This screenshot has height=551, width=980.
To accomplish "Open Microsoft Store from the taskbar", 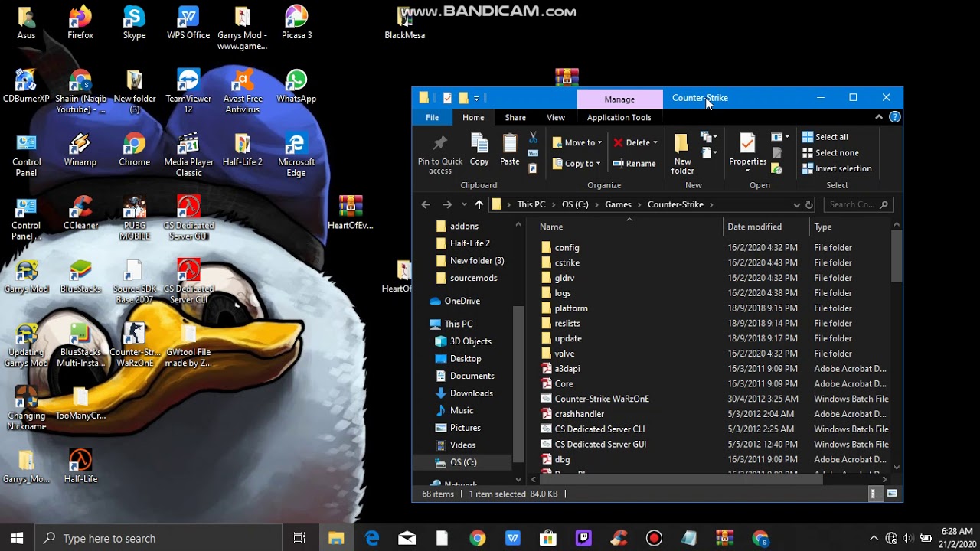I will point(548,538).
